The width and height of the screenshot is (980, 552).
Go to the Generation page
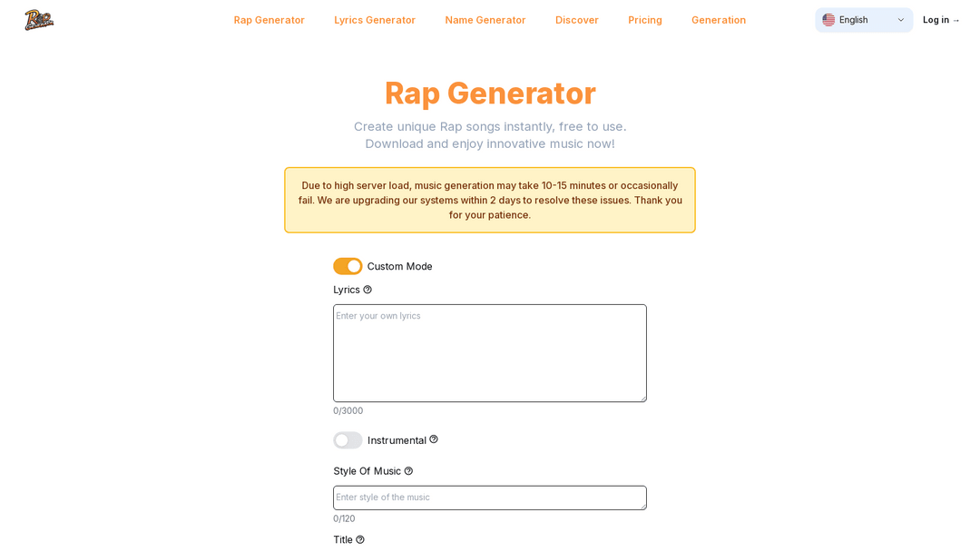click(719, 20)
